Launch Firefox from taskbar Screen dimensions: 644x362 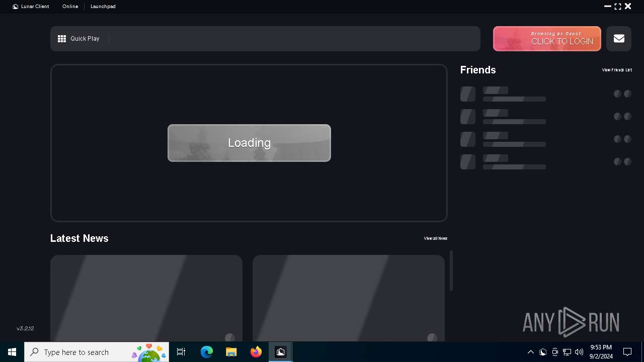pos(256,352)
